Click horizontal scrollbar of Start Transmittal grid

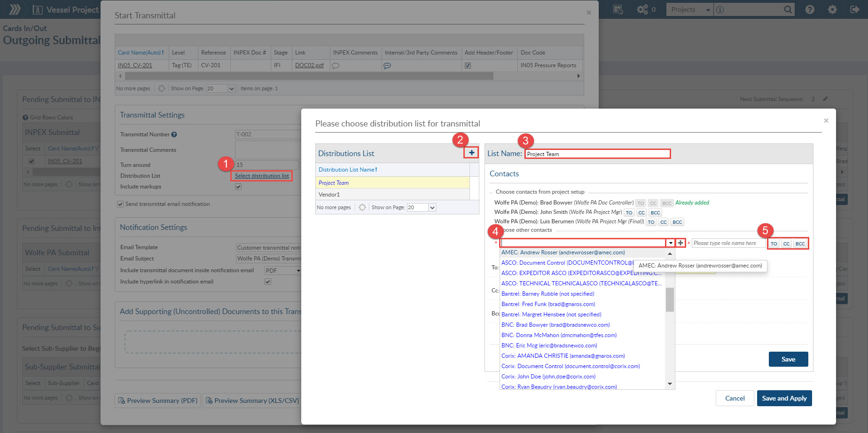coord(309,76)
